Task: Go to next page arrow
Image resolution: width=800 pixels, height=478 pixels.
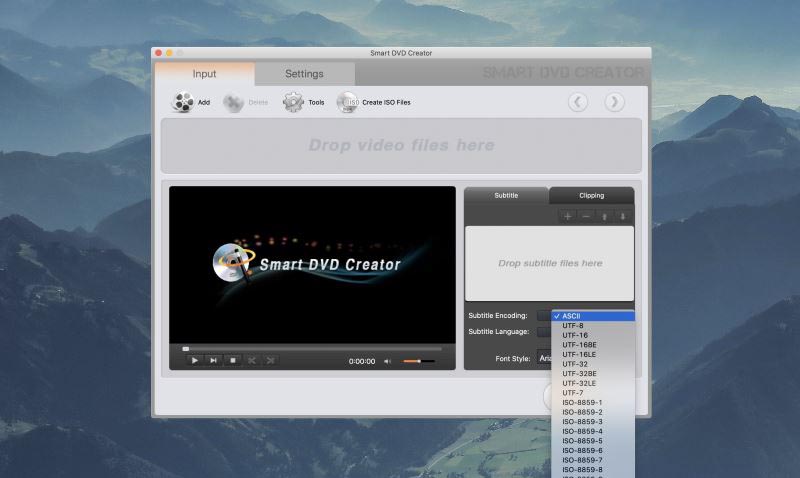Action: (x=614, y=102)
